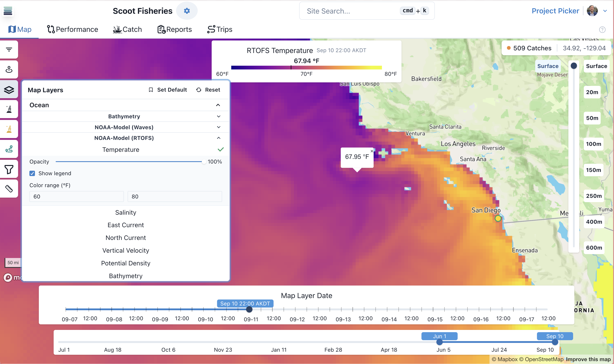Click the stacked-layers app logo icon
The image size is (614, 364).
click(8, 11)
